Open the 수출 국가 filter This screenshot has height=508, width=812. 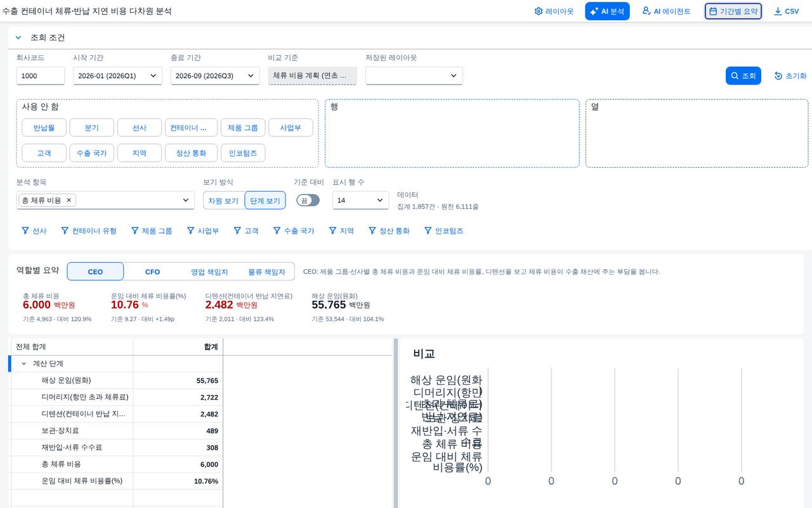click(x=294, y=231)
